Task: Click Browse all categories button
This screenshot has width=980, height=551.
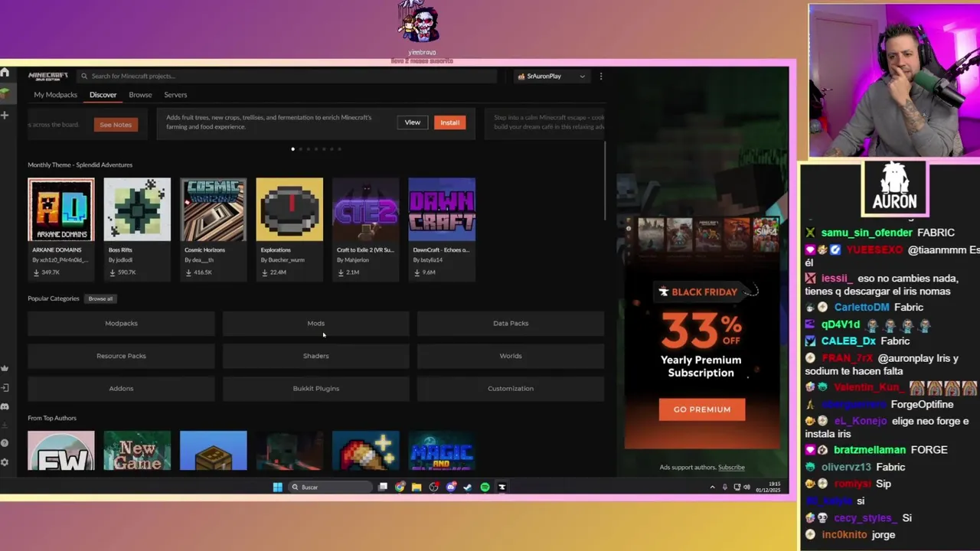Action: 100,298
